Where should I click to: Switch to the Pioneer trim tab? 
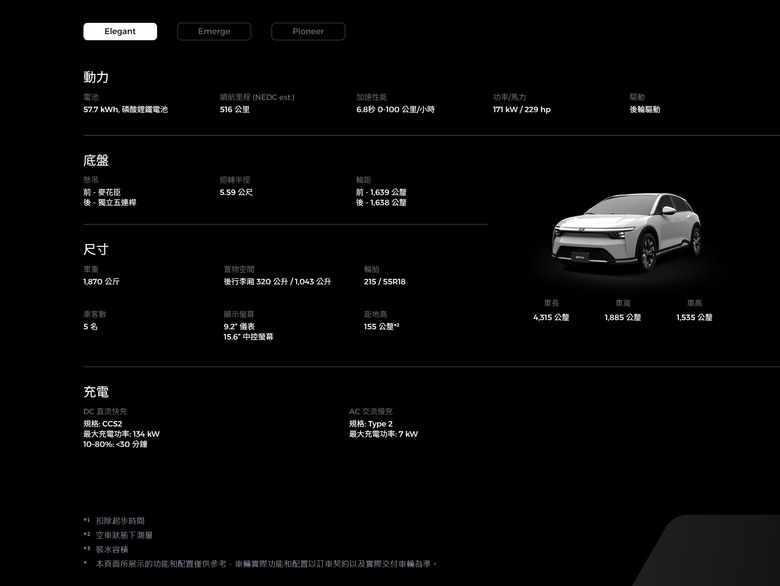pyautogui.click(x=308, y=31)
